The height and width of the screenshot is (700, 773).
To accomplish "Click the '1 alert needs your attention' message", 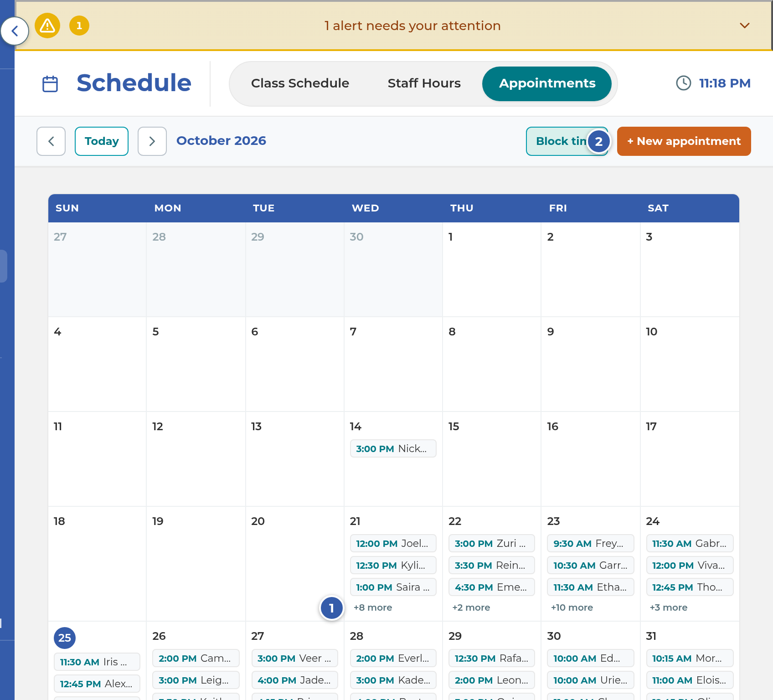I will tap(412, 26).
